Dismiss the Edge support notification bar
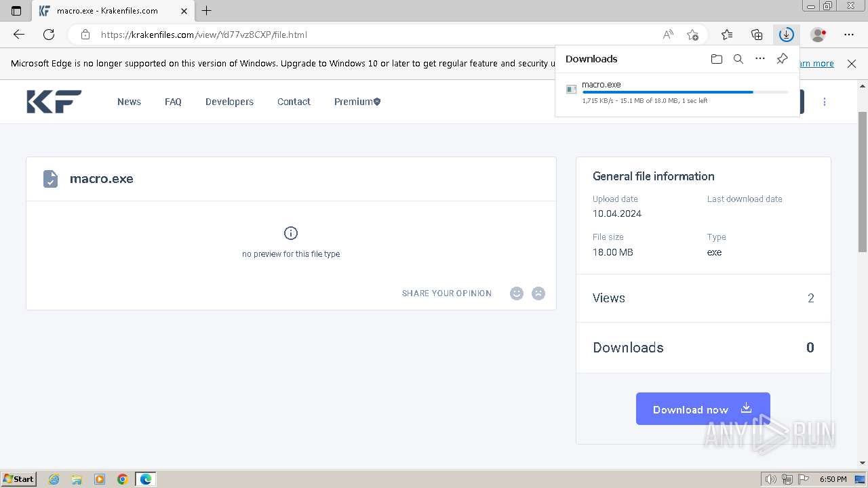868x488 pixels. [x=852, y=63]
